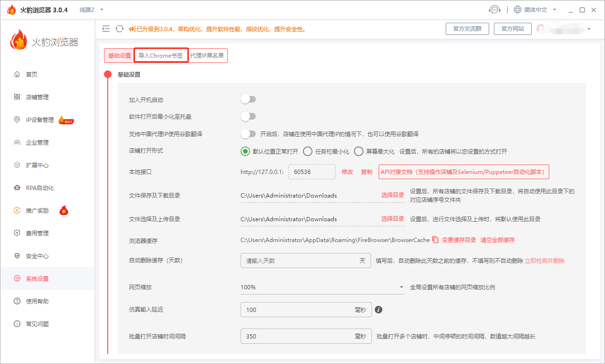
Task: Open 店铺管理 from the sidebar
Action: click(x=37, y=97)
